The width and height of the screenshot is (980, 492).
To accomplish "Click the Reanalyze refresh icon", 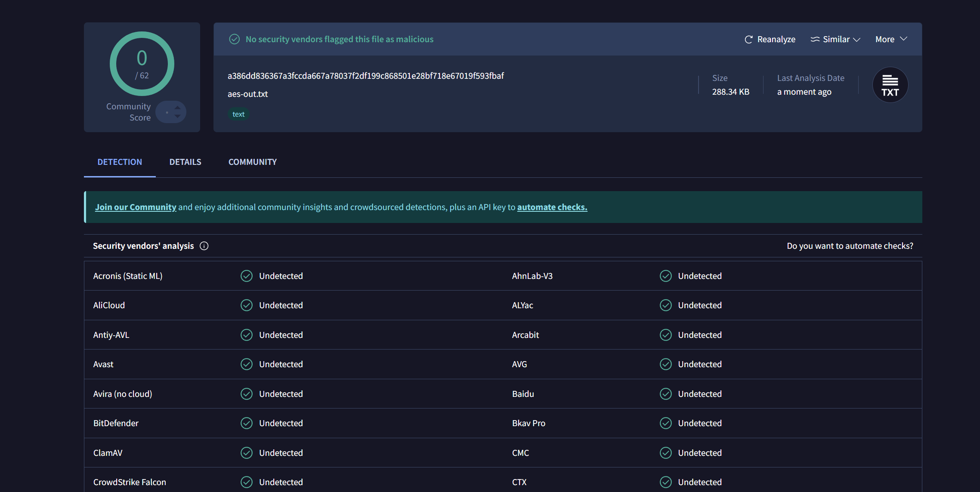I will (748, 39).
